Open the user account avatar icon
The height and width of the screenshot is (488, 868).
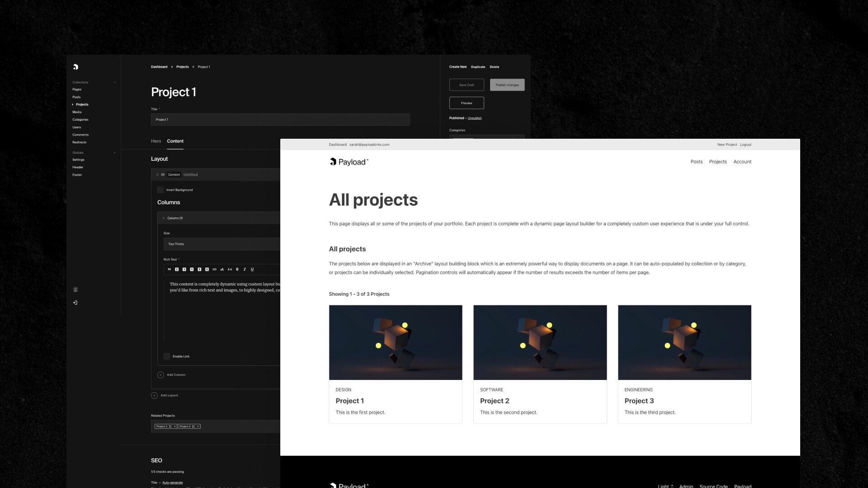(x=75, y=289)
